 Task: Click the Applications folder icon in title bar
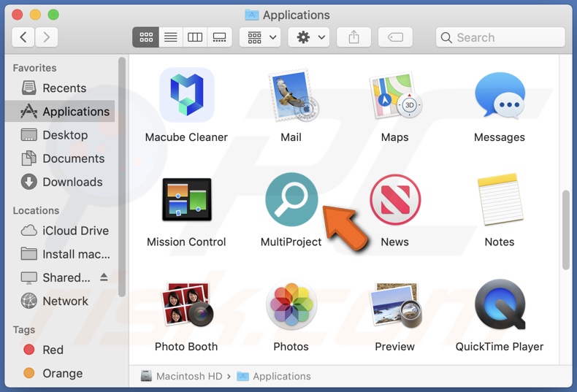pos(252,15)
